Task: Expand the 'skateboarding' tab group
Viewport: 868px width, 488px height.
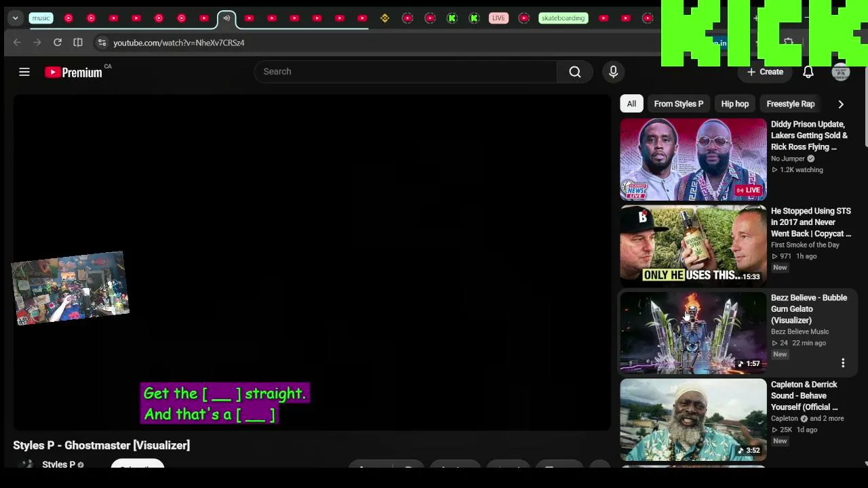Action: (x=563, y=18)
